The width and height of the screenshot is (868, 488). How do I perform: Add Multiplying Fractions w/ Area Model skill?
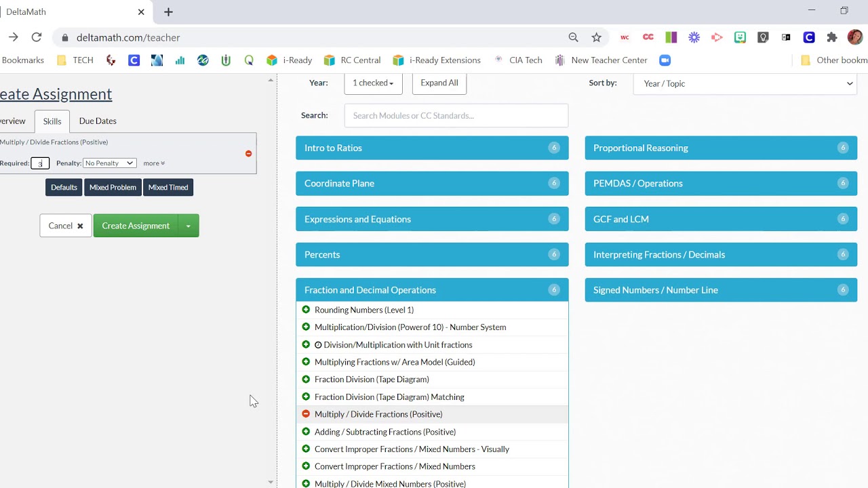pyautogui.click(x=306, y=362)
